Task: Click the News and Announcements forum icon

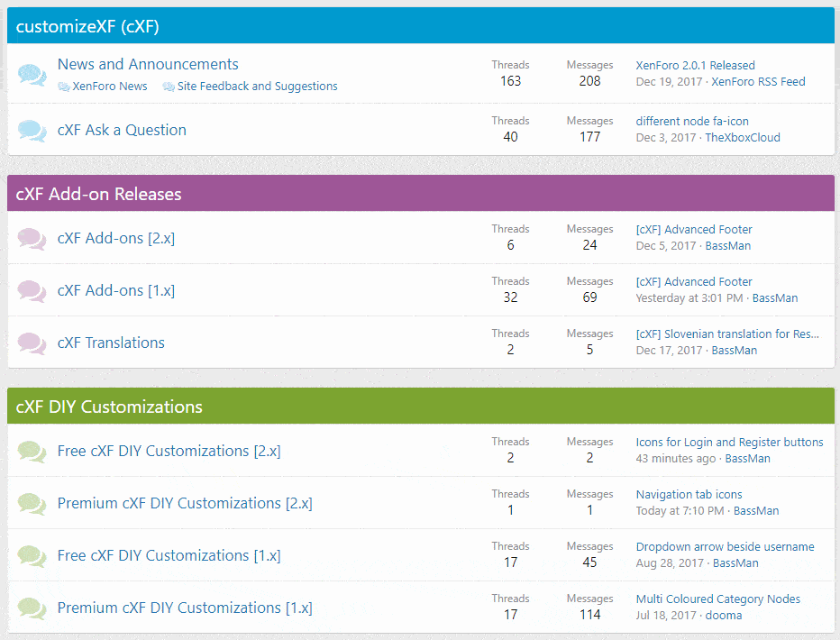Action: click(32, 74)
